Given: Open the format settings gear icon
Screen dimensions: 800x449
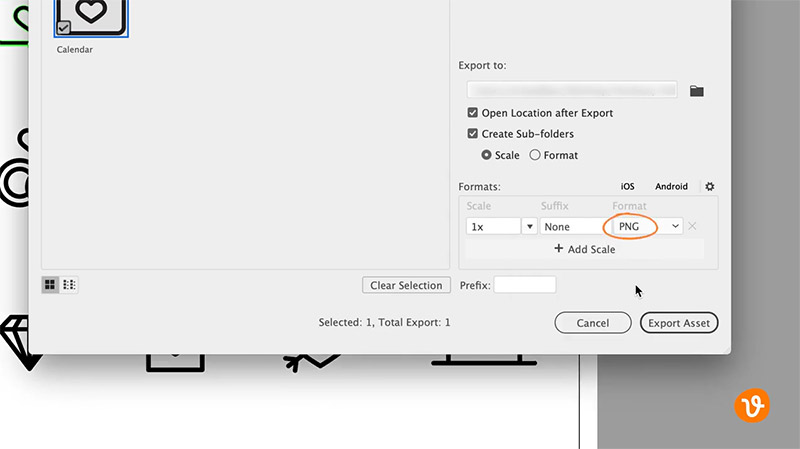Looking at the screenshot, I should tap(710, 186).
